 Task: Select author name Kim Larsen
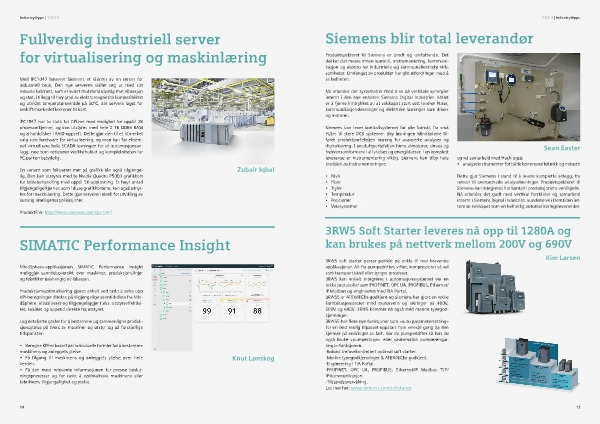tap(563, 258)
